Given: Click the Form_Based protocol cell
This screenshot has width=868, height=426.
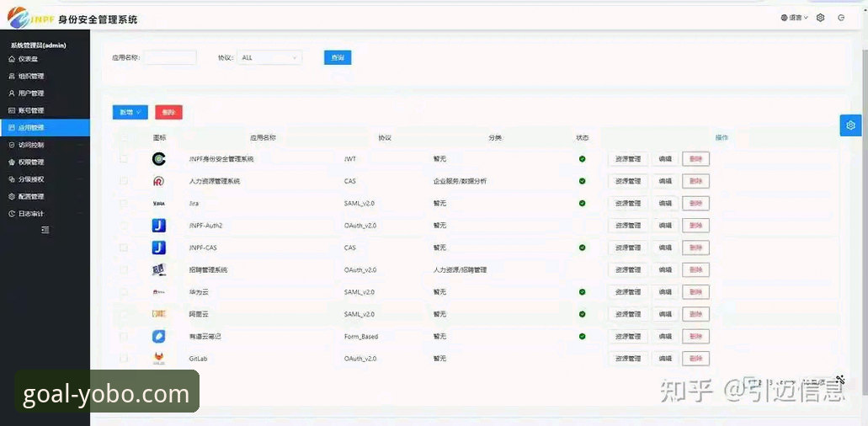Looking at the screenshot, I should click(x=361, y=336).
